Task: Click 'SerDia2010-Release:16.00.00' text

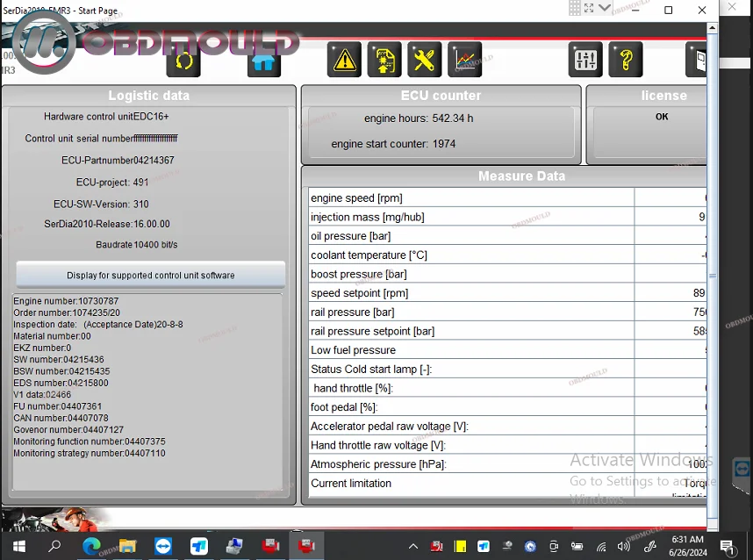Action: click(x=106, y=224)
